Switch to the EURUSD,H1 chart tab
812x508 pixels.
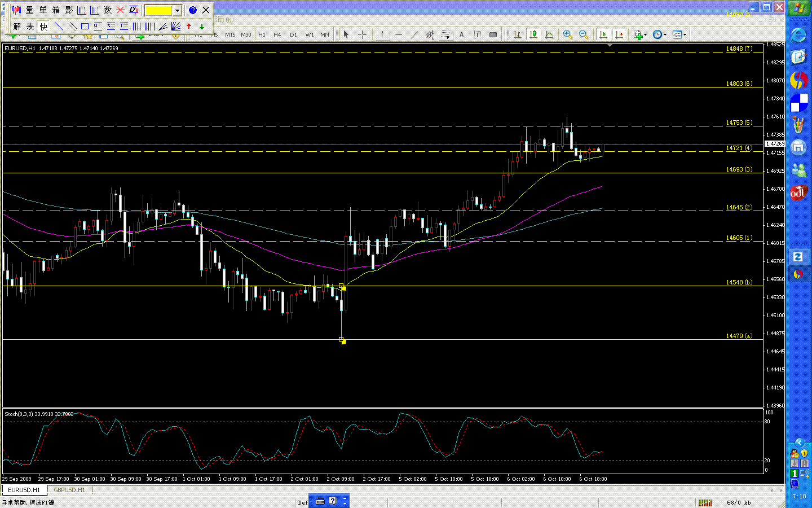(24, 490)
